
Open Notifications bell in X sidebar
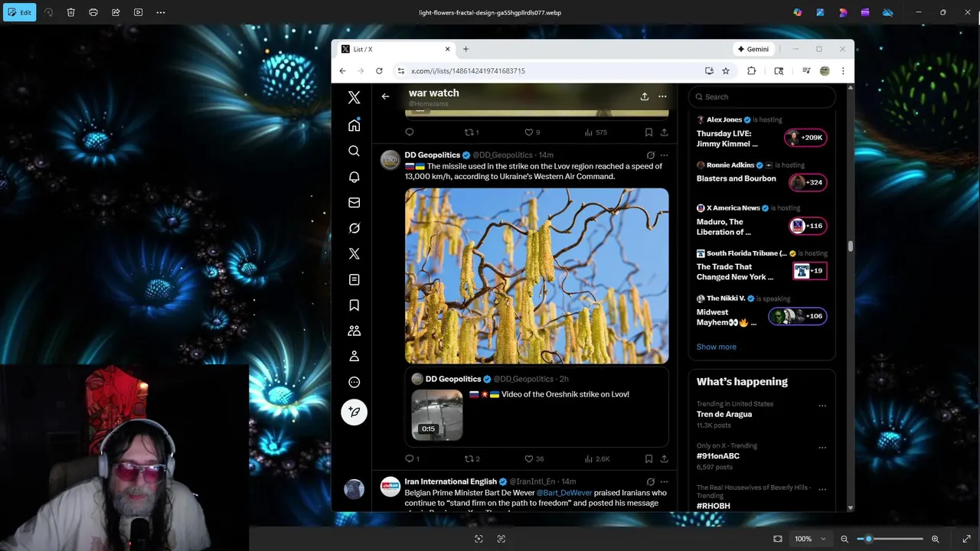coord(354,177)
